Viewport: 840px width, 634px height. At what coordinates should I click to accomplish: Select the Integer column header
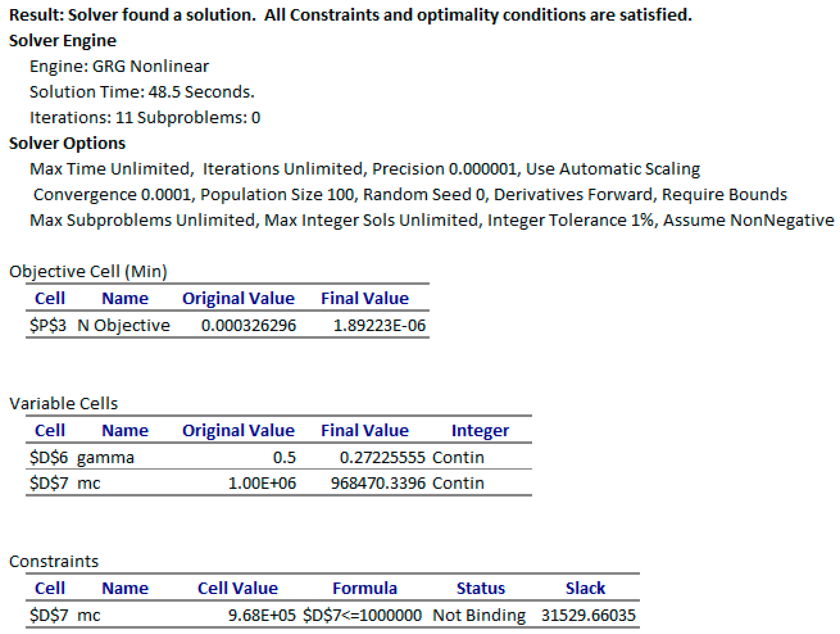(x=480, y=430)
